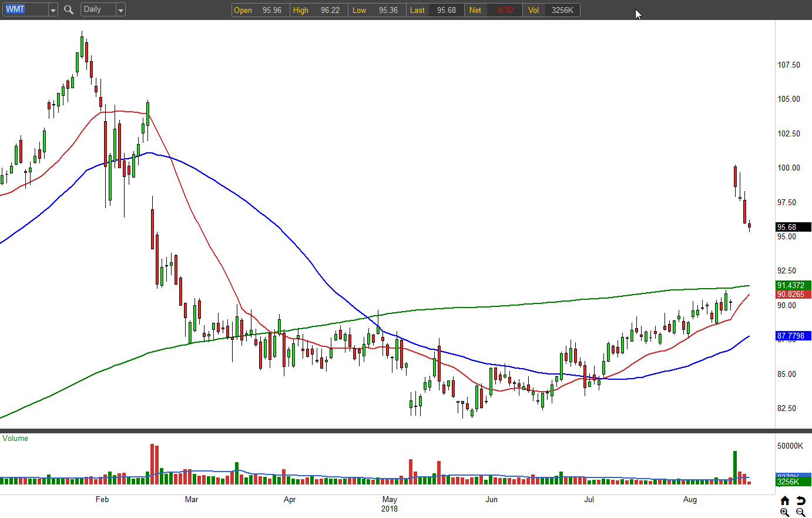Image resolution: width=812 pixels, height=518 pixels.
Task: Click the Jul date axis label
Action: point(589,500)
